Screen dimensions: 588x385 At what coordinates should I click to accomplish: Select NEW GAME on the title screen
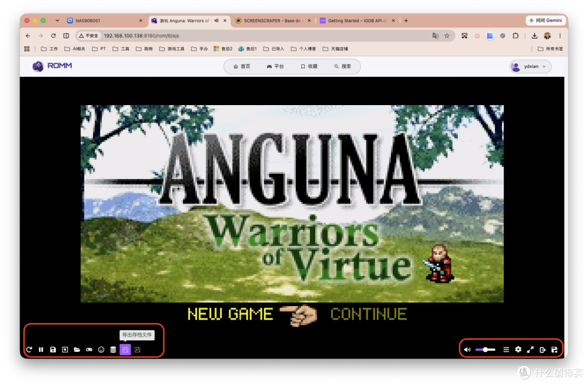coord(230,314)
